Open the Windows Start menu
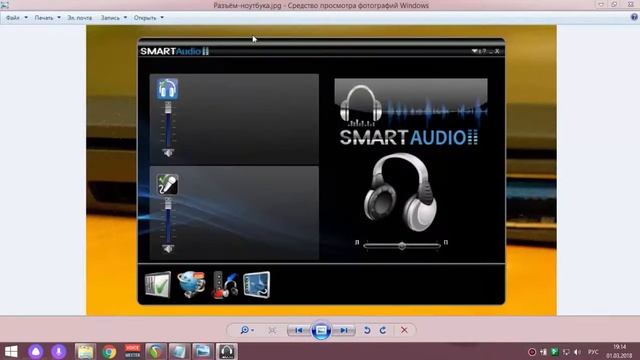 pyautogui.click(x=11, y=351)
